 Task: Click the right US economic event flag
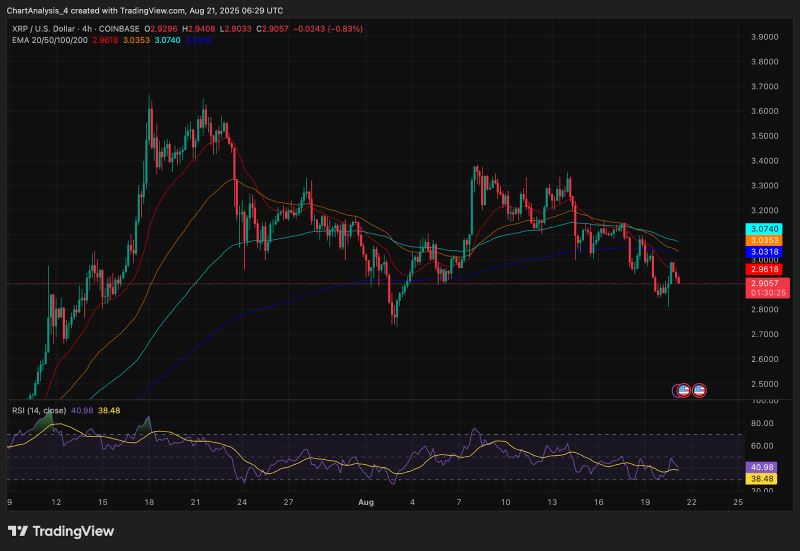[x=700, y=389]
